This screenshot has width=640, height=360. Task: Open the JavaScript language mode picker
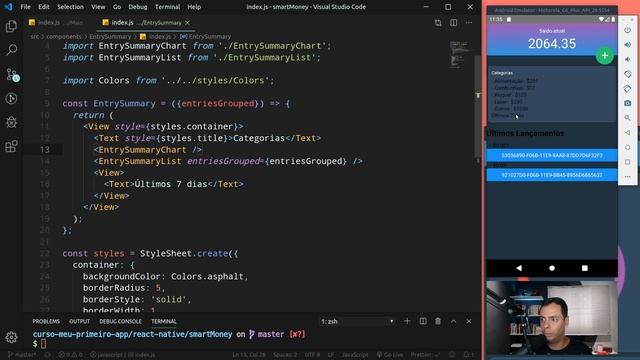pos(355,355)
